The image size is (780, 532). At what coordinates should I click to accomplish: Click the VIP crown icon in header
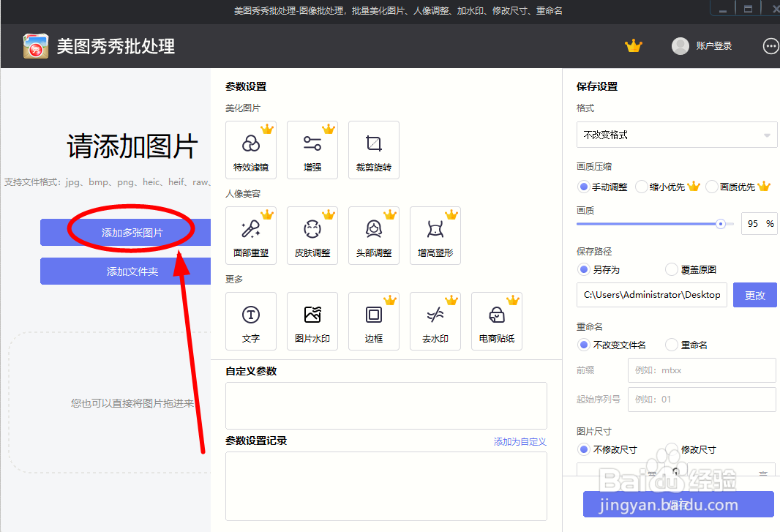tap(633, 46)
